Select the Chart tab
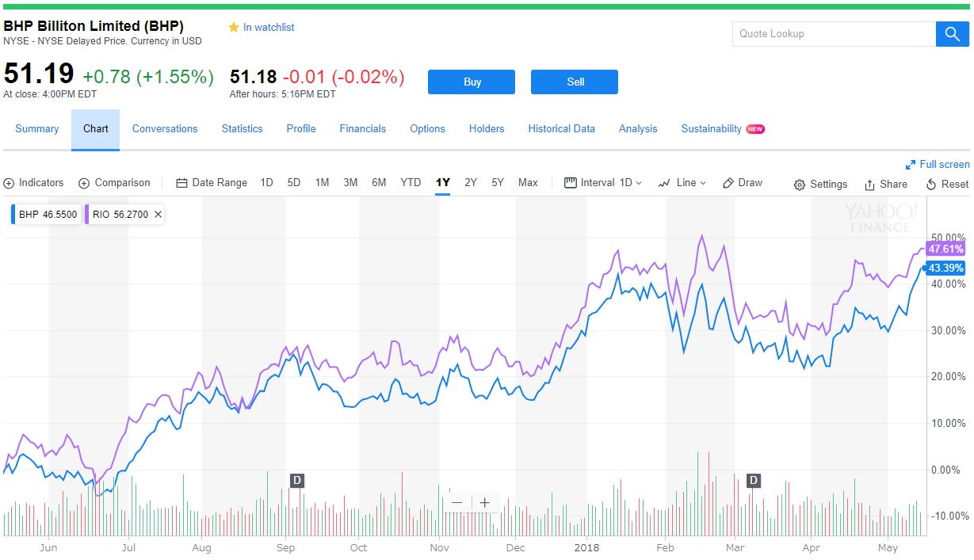 [x=95, y=129]
